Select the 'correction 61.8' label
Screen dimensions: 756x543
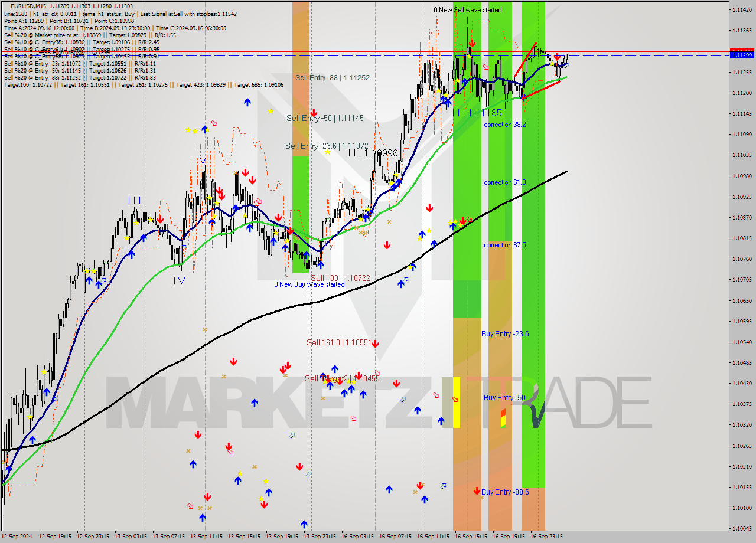[504, 182]
